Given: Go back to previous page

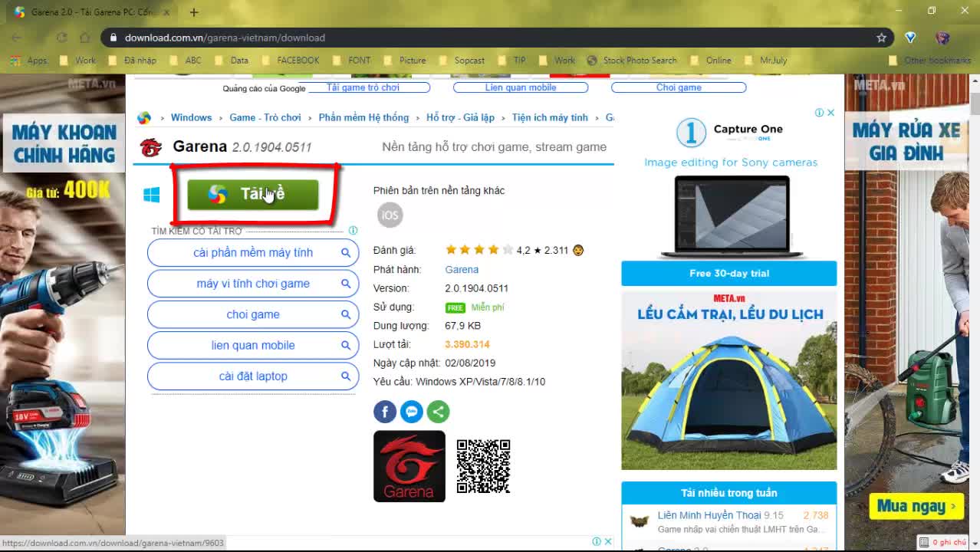Looking at the screenshot, I should pos(17,38).
